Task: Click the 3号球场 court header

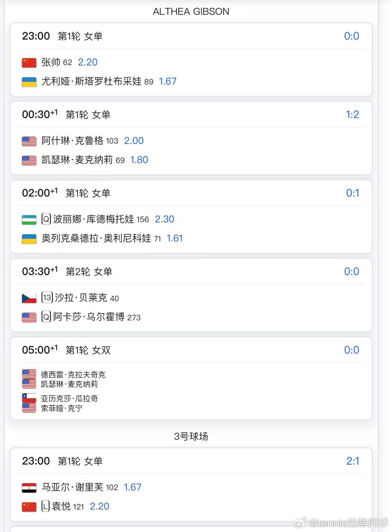Action: pyautogui.click(x=191, y=436)
